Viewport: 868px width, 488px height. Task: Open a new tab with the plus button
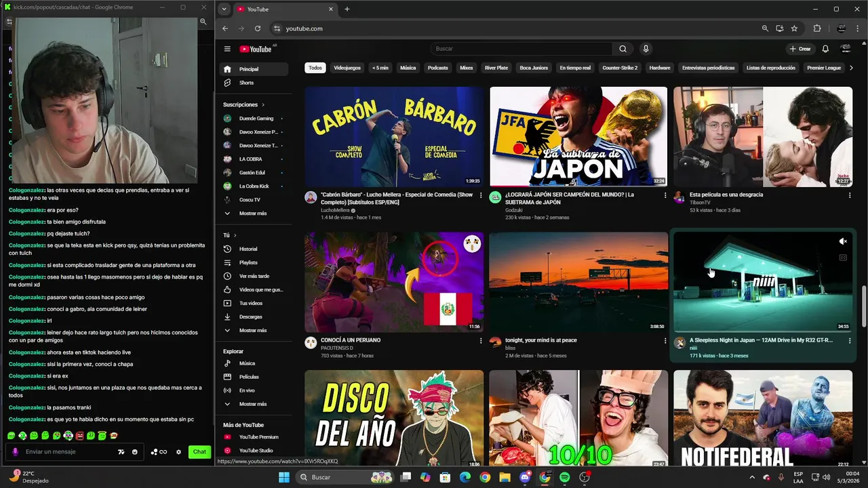pos(347,9)
